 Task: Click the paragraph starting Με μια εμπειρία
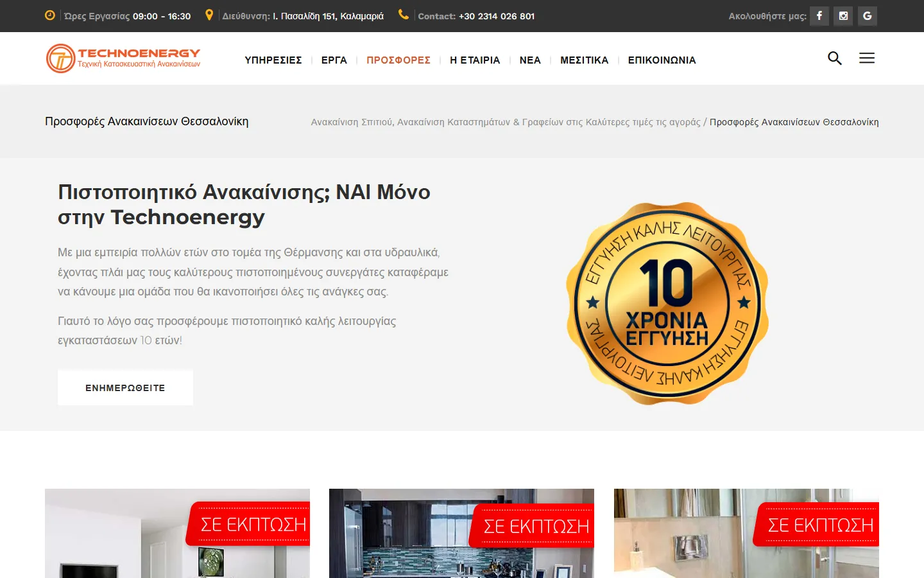(x=253, y=272)
